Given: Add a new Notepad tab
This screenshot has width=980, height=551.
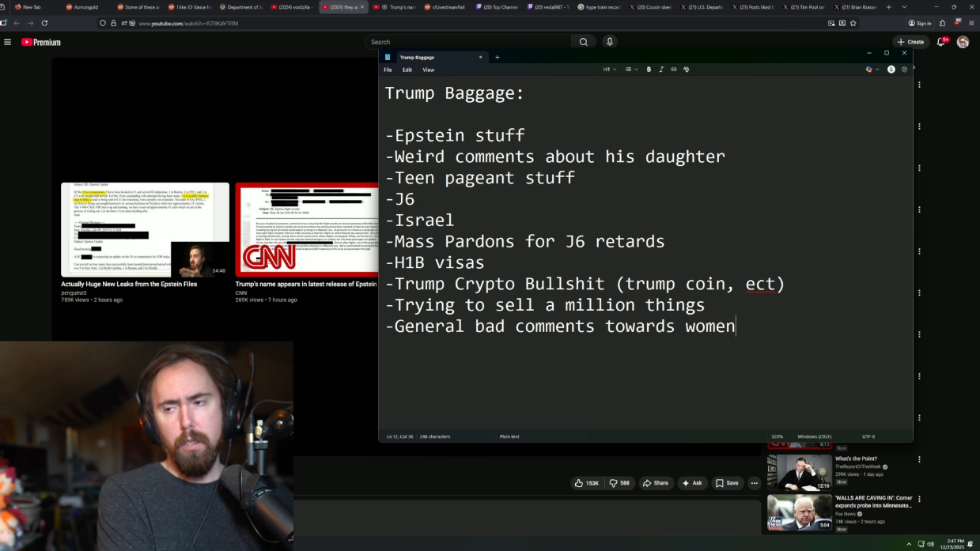Looking at the screenshot, I should click(498, 57).
